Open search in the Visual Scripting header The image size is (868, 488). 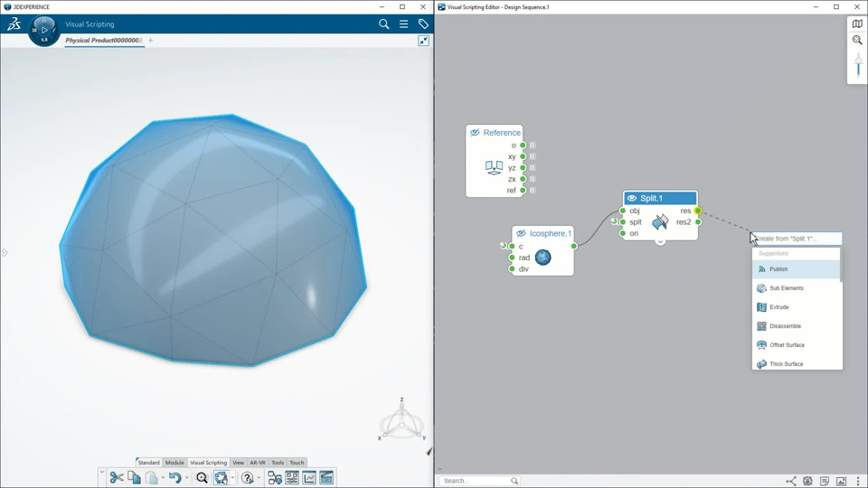coord(383,23)
